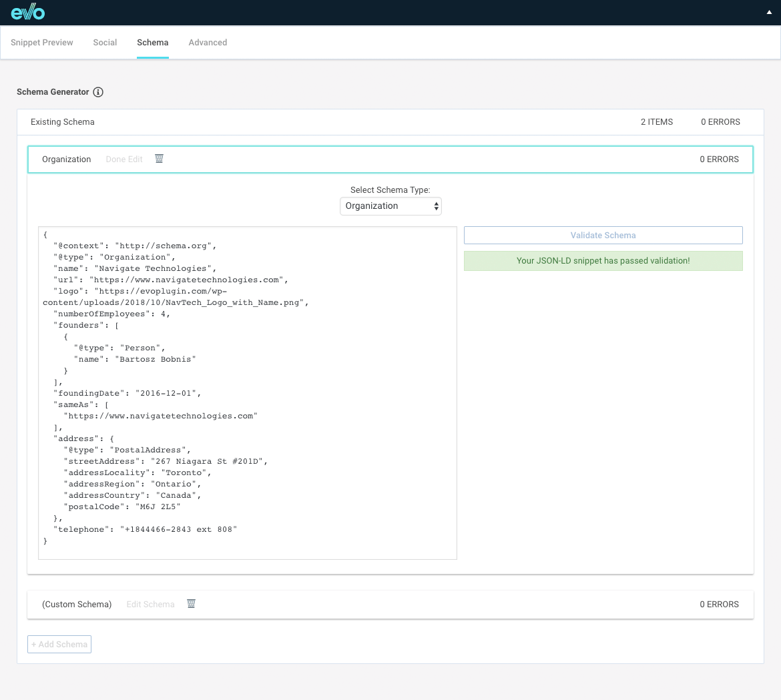Delete the Custom Schema via trash icon
This screenshot has height=700, width=781.
(x=192, y=604)
